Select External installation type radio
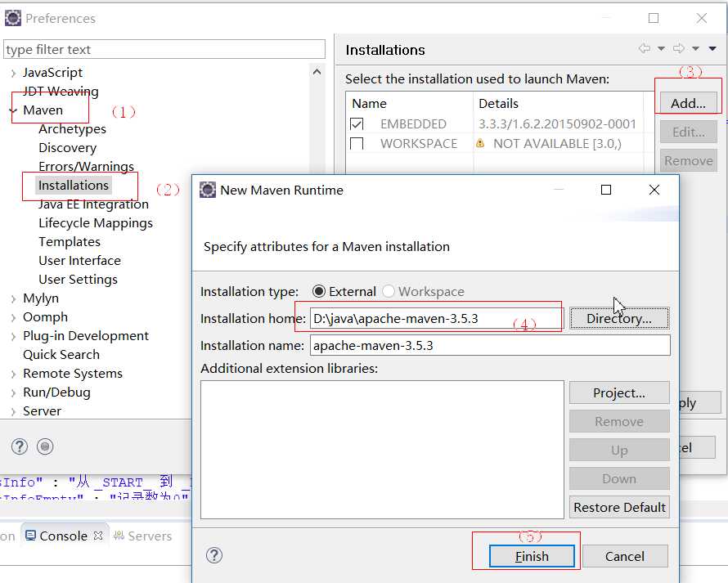Viewport: 728px width, 583px height. [x=319, y=291]
